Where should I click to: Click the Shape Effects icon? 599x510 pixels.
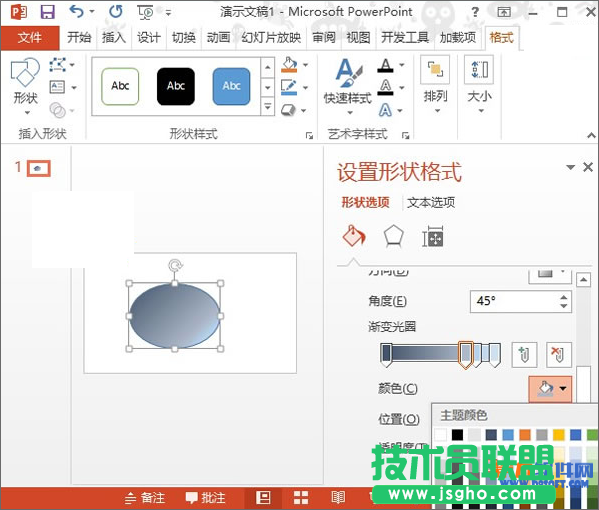(288, 110)
